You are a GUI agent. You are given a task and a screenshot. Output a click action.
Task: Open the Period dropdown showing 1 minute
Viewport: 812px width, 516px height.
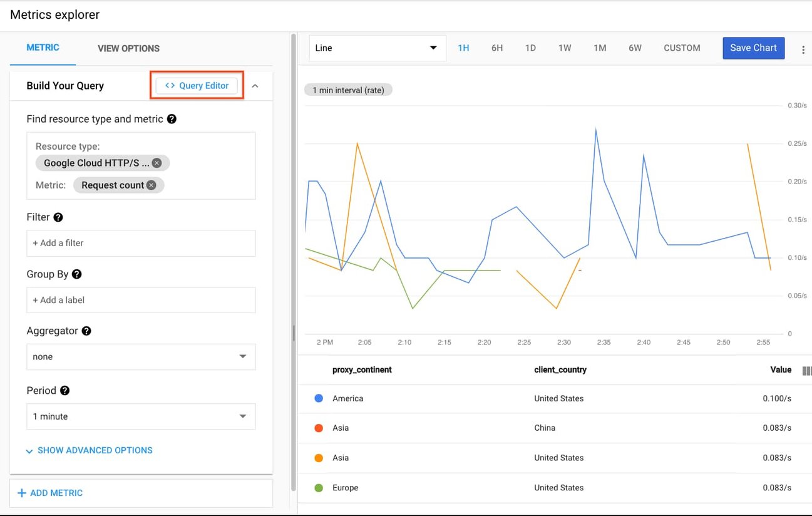140,416
